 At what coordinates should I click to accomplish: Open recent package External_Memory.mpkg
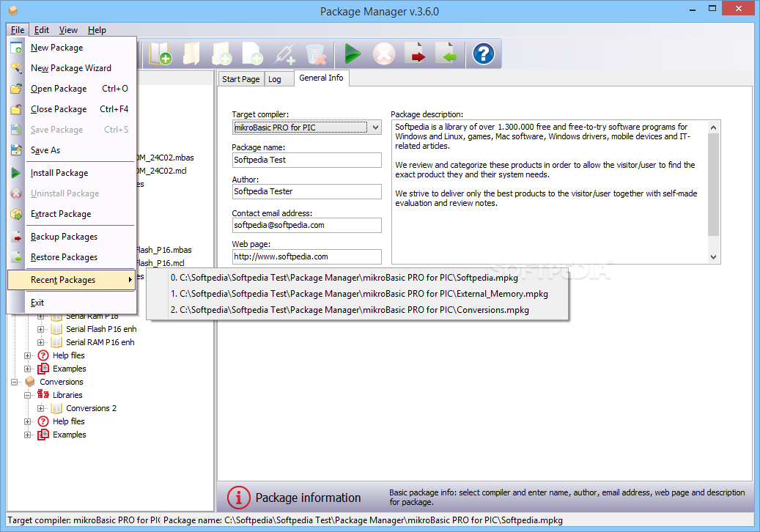coord(358,294)
